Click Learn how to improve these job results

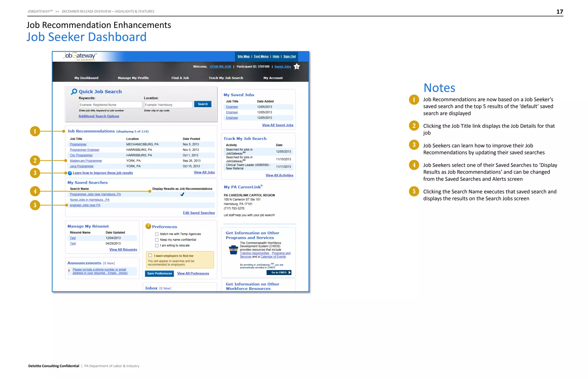tap(103, 173)
